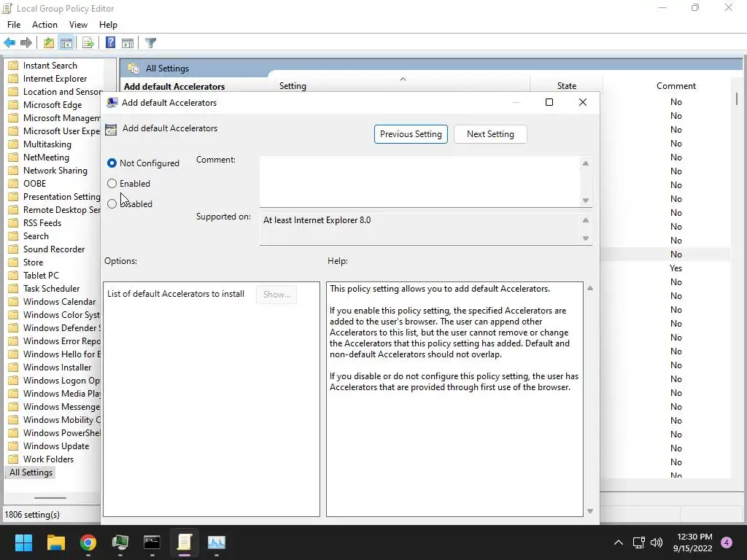The height and width of the screenshot is (560, 747).
Task: Click the Yes value in Comment column
Action: click(676, 268)
